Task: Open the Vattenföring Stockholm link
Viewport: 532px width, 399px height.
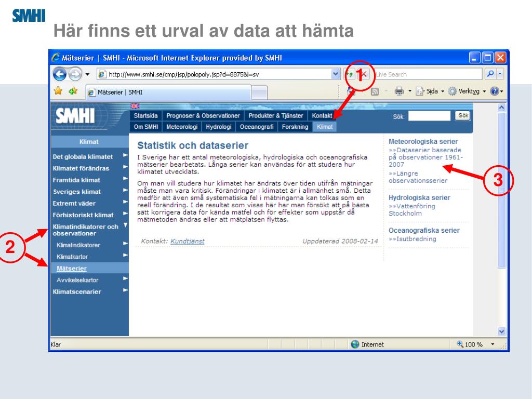Action: 412,210
